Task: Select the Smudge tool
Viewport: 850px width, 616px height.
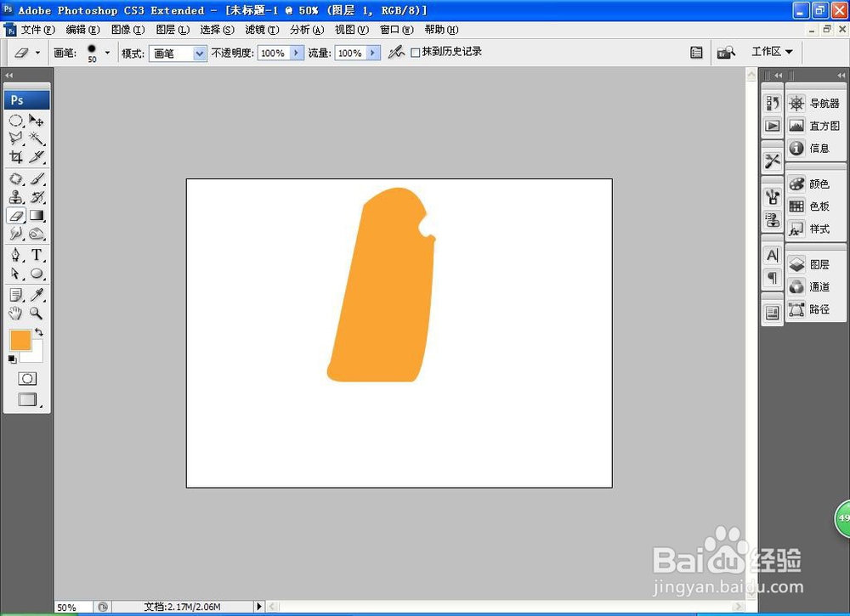Action: 15,234
